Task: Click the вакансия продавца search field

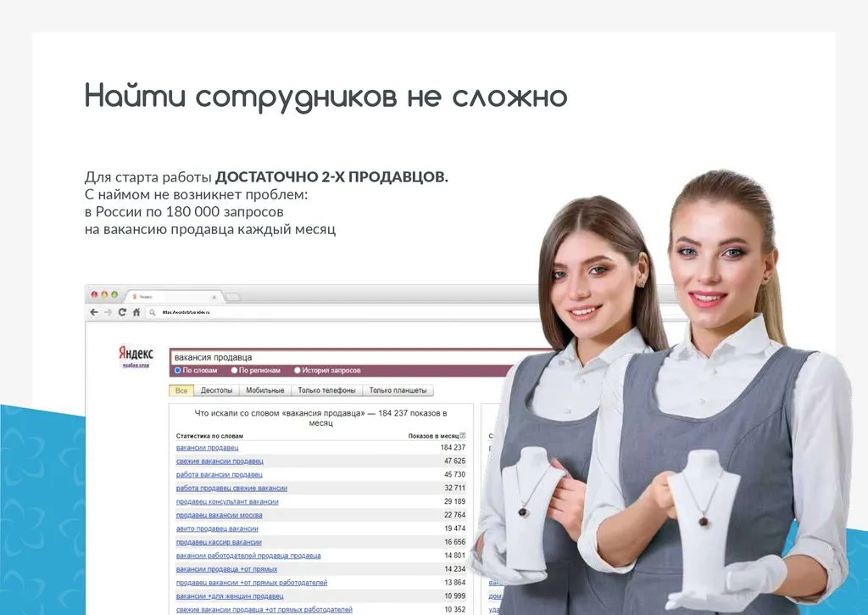Action: (339, 358)
